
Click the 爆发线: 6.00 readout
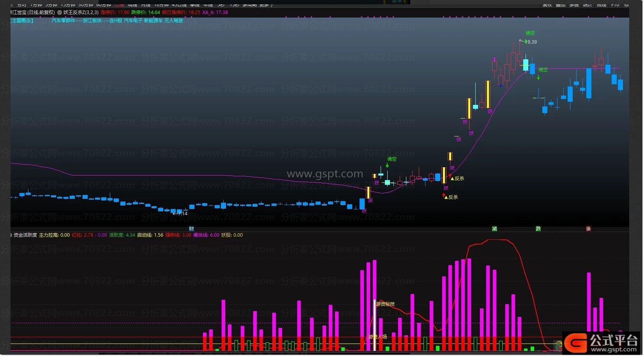pos(206,235)
